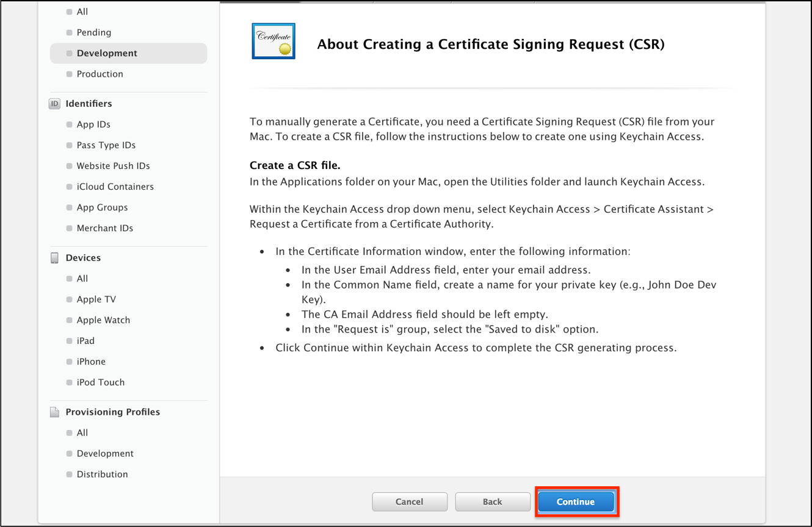The height and width of the screenshot is (527, 812).
Task: Collapse the Devices section
Action: [83, 257]
